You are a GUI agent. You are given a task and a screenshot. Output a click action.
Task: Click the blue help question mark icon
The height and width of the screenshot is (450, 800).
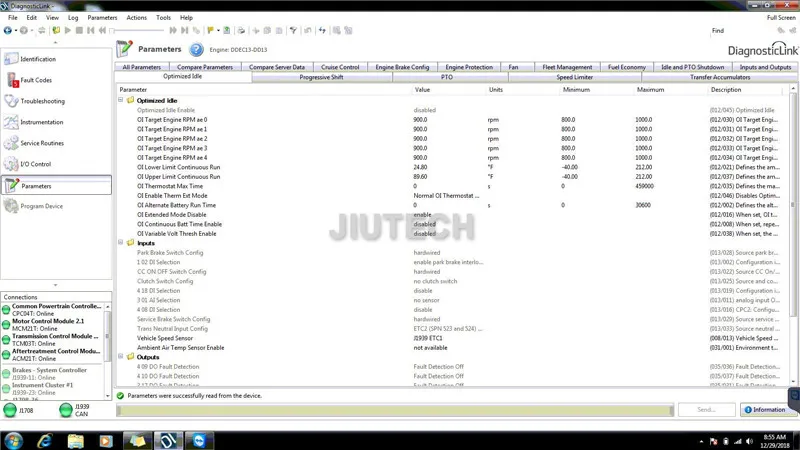click(x=196, y=49)
